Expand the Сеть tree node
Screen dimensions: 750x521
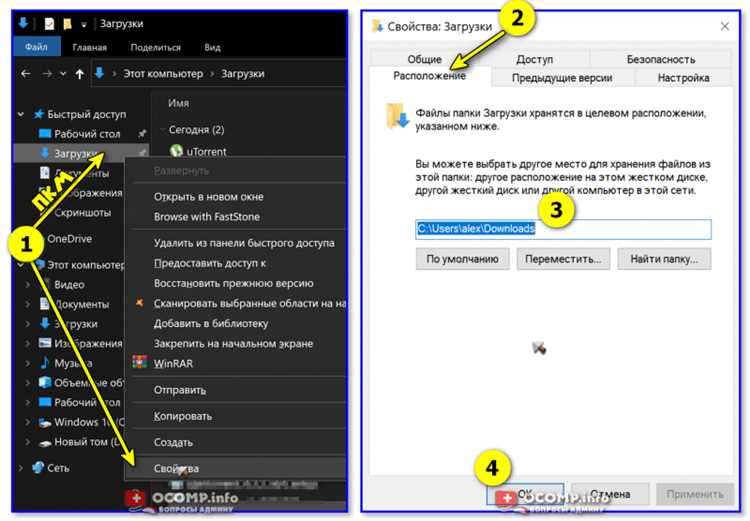[21, 468]
